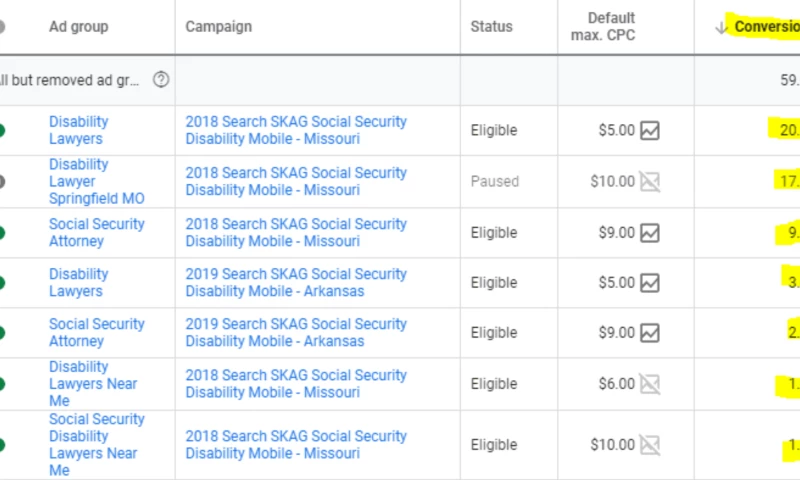Viewport: 800px width, 480px height.
Task: Click the crossed-out simulator icon in the Paused row
Action: 650,182
